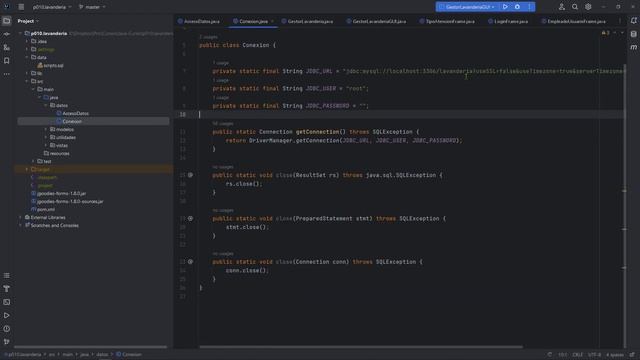This screenshot has height=360, width=640.
Task: Open the editor warnings indicator
Action: coord(606,33)
